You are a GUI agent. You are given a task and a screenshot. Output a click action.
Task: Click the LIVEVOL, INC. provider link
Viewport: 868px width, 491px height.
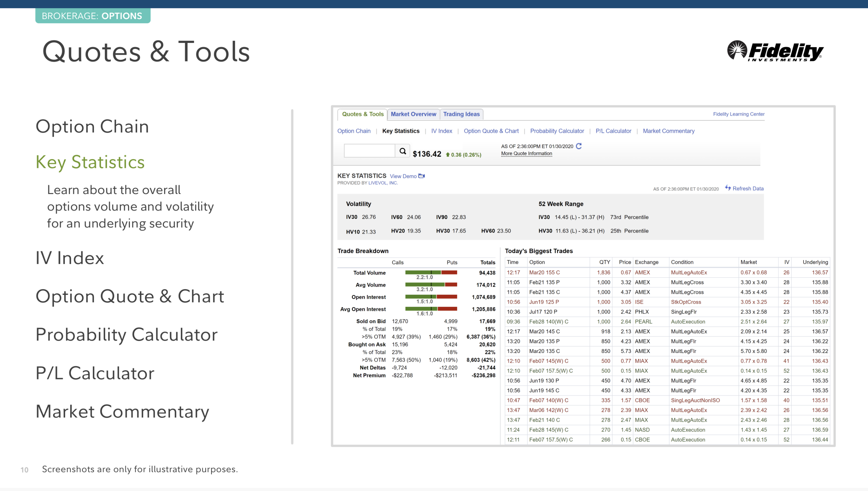point(383,183)
